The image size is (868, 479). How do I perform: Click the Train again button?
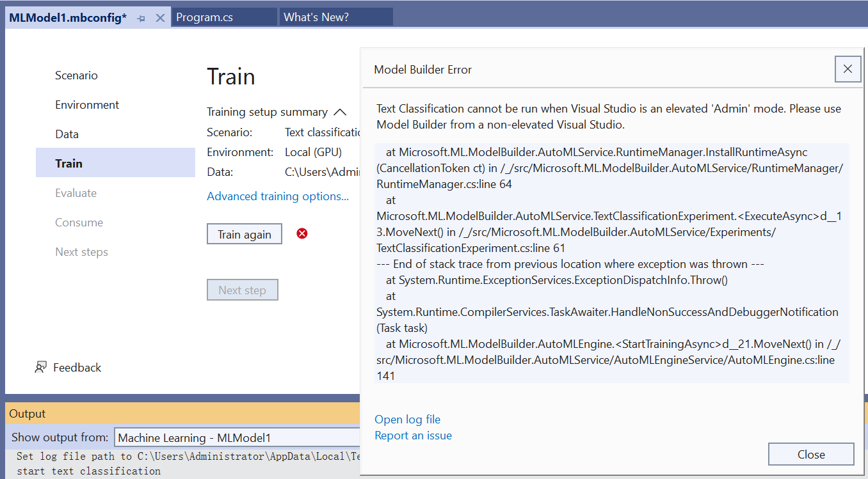pyautogui.click(x=244, y=233)
